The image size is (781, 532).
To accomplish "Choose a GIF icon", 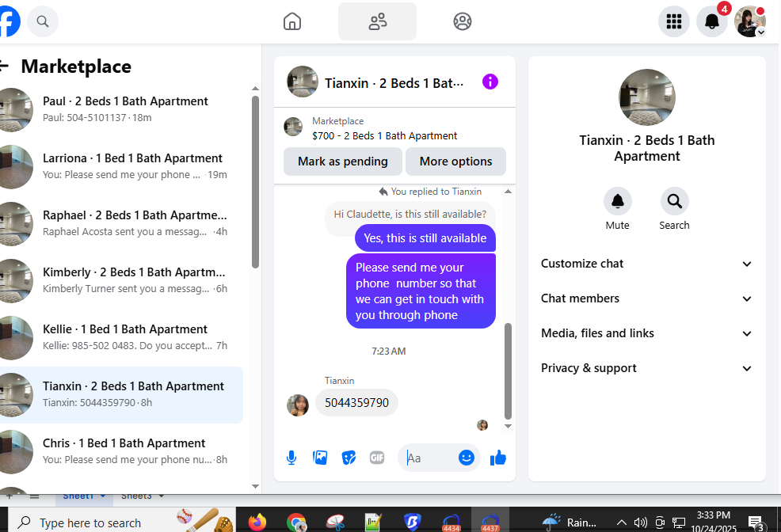I will click(377, 458).
